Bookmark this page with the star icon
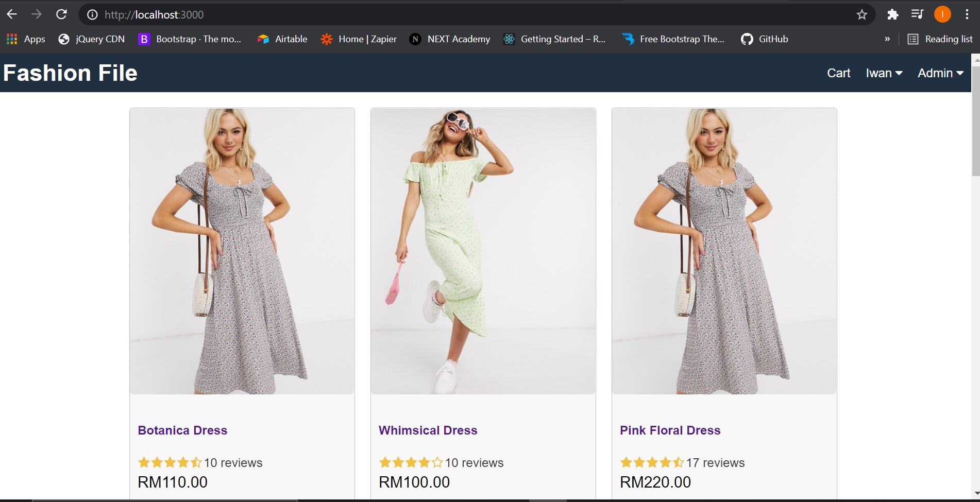The width and height of the screenshot is (980, 502). click(x=861, y=14)
